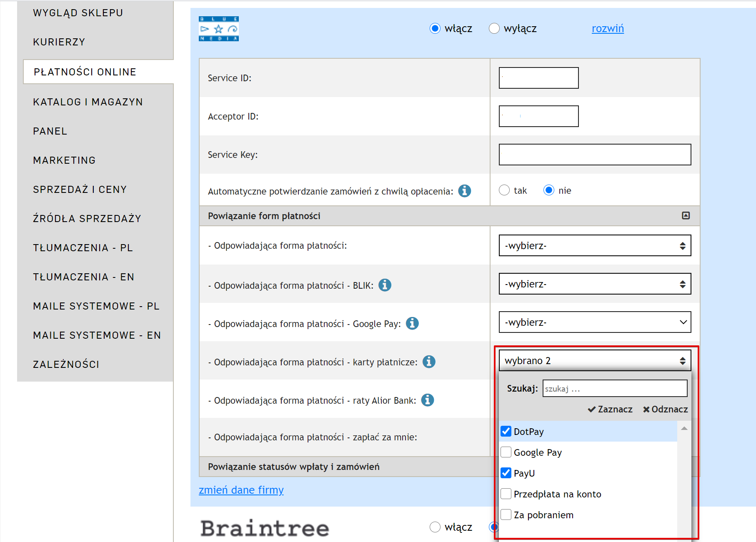Close the wybrano 2 multiselect dropdown

(x=595, y=360)
